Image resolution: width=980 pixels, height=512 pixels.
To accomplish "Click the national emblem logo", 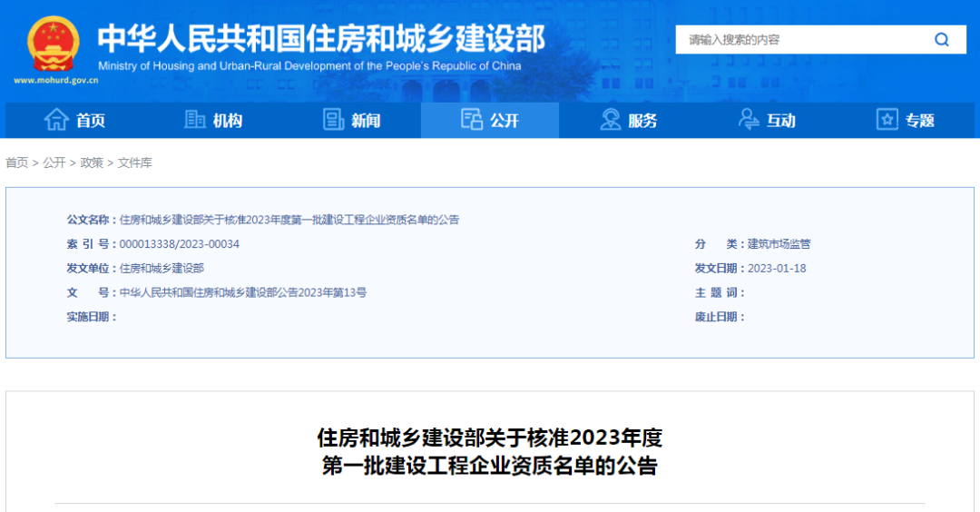I will tap(54, 44).
